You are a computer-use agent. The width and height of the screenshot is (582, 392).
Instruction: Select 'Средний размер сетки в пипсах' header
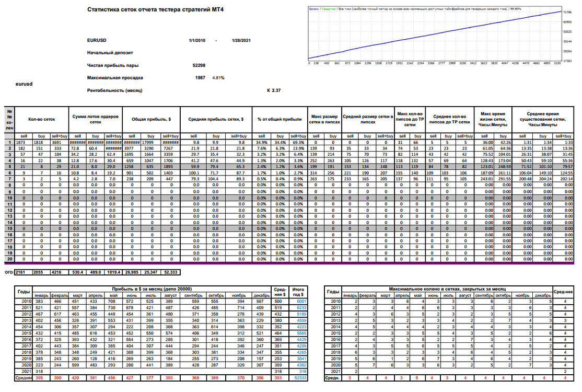(368, 120)
